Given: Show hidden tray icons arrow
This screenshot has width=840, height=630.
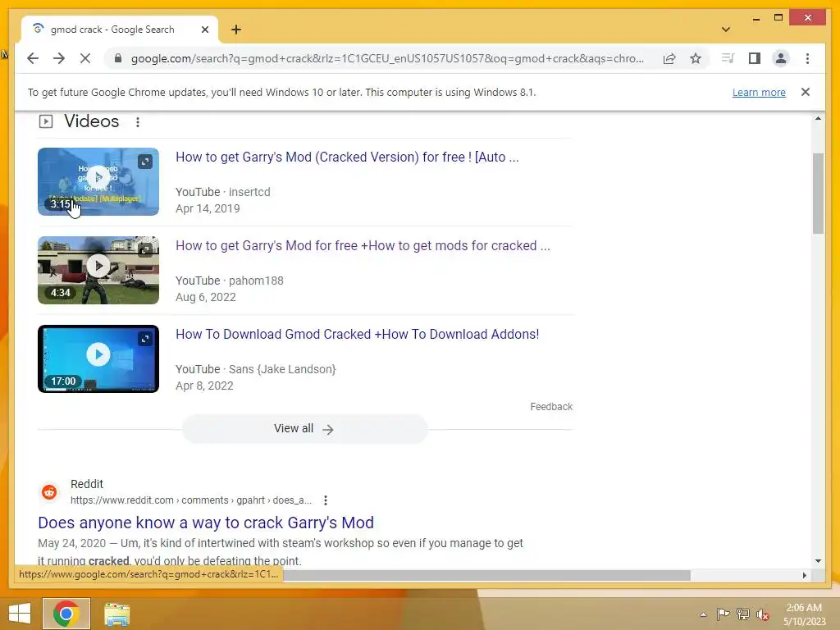Looking at the screenshot, I should coord(703,614).
